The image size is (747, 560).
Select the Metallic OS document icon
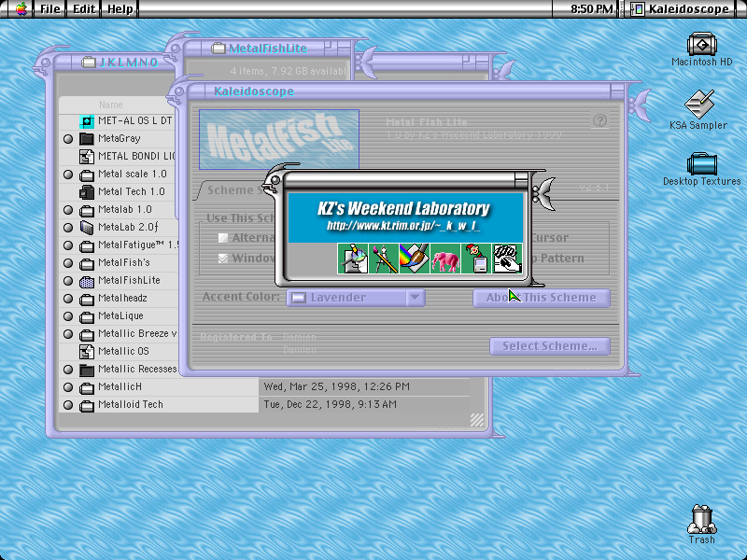point(87,352)
